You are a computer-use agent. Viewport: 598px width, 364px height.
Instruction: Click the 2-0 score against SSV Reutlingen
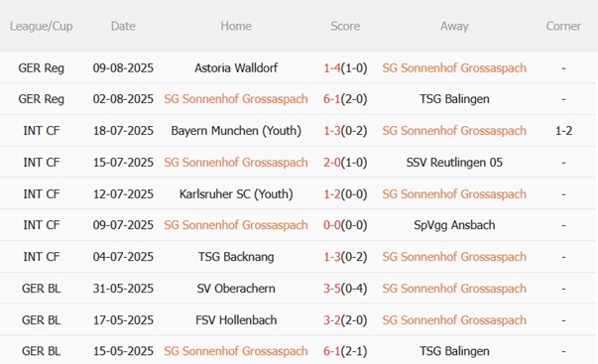click(x=332, y=163)
